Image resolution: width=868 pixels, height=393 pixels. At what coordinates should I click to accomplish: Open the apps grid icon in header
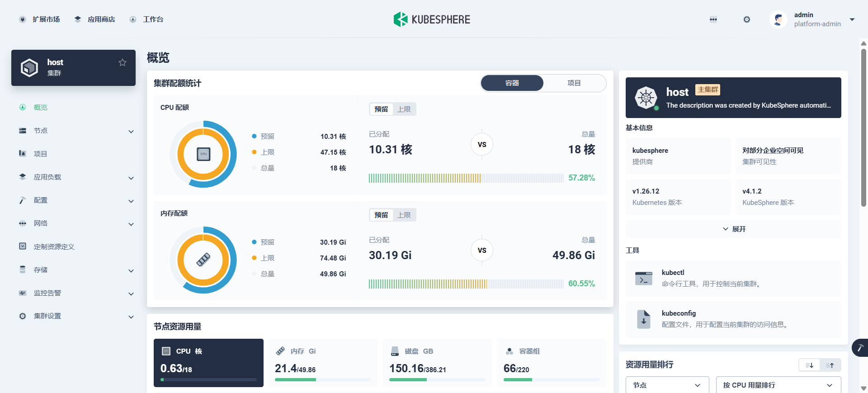tap(713, 19)
